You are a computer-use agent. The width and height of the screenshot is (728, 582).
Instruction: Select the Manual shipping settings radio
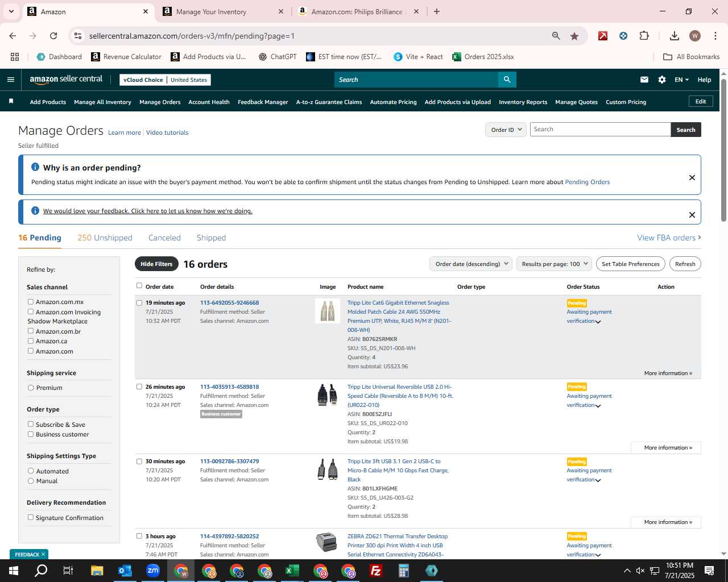(x=31, y=481)
